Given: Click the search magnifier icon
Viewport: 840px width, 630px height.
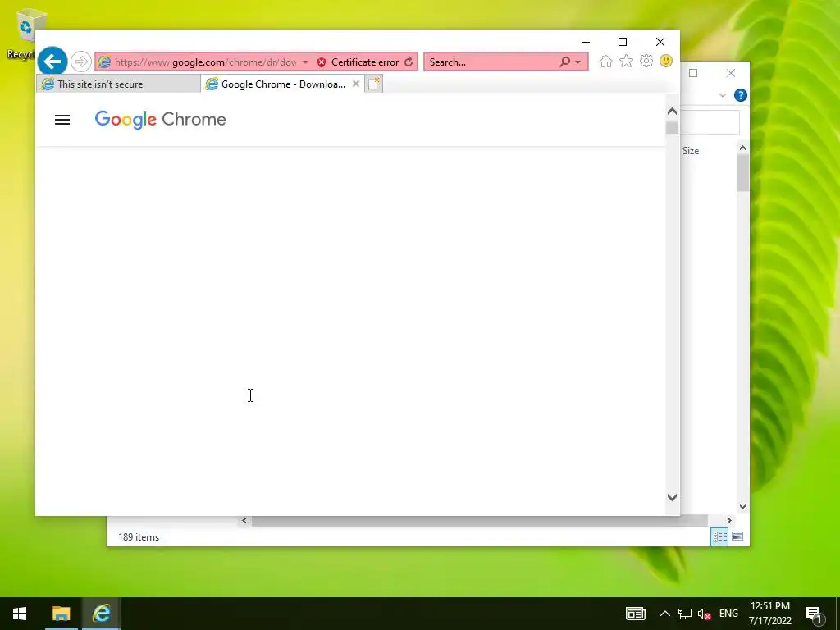Looking at the screenshot, I should click(x=564, y=62).
